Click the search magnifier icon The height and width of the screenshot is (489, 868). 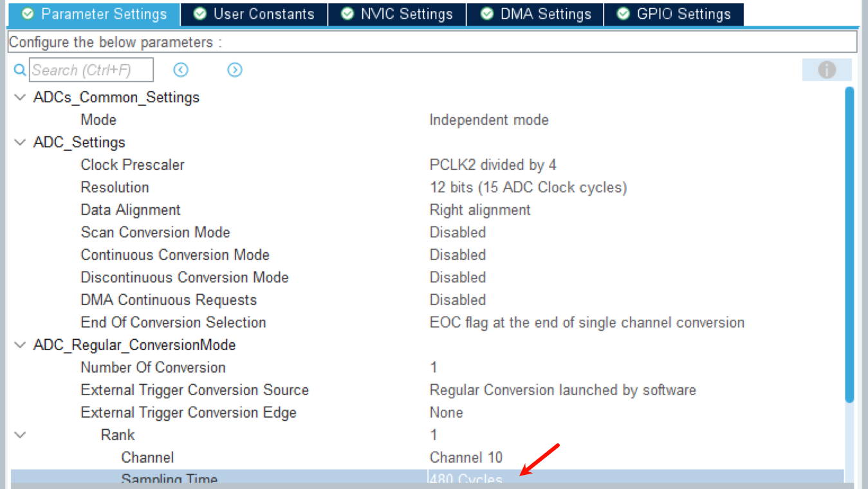(20, 70)
